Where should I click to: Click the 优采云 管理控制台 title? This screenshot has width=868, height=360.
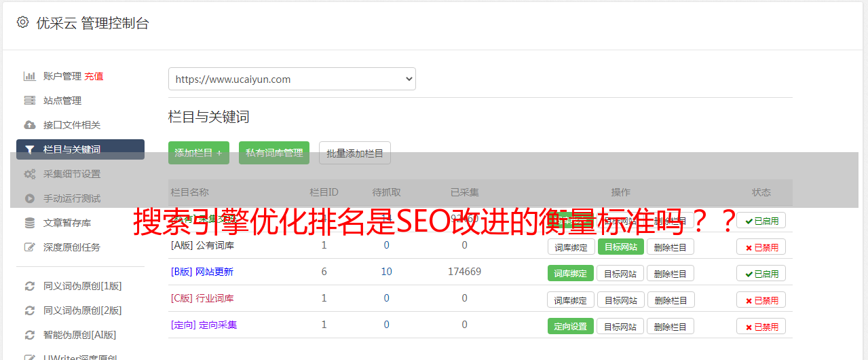coord(92,23)
